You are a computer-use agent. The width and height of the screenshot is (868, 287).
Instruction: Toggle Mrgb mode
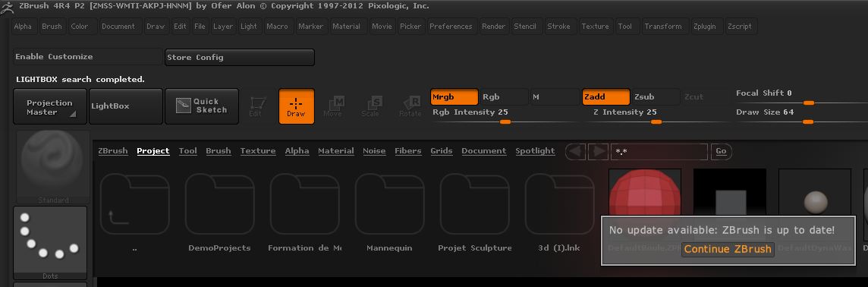[x=454, y=97]
